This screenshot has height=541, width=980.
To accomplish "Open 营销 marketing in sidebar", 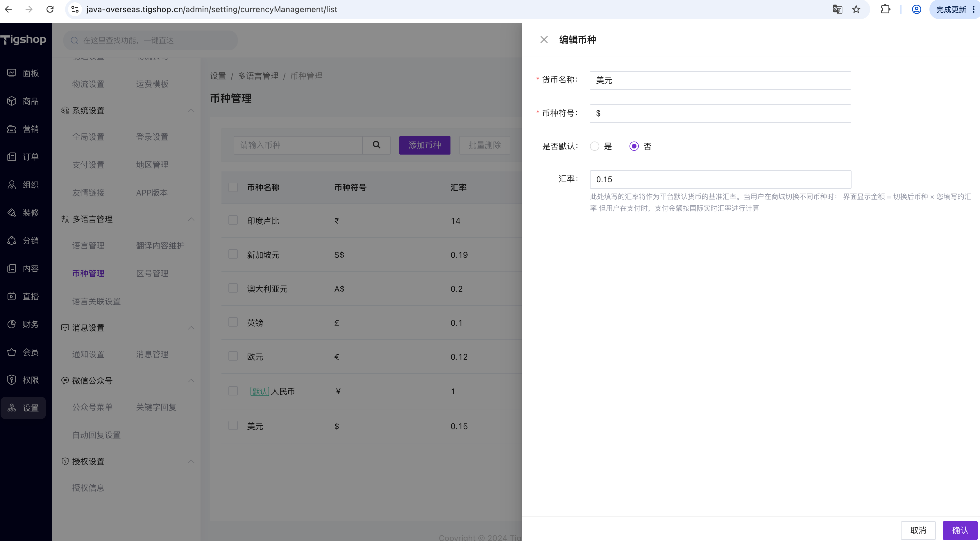I will [x=23, y=129].
